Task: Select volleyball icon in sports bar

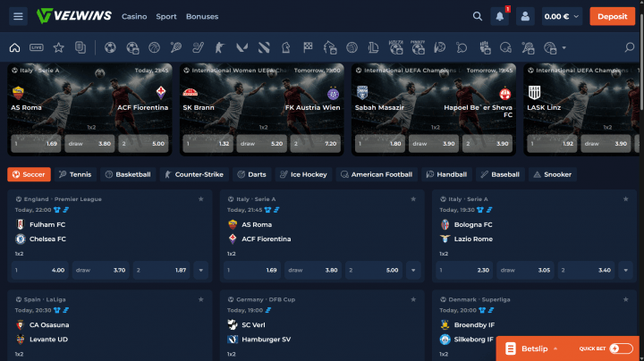Action: point(352,47)
